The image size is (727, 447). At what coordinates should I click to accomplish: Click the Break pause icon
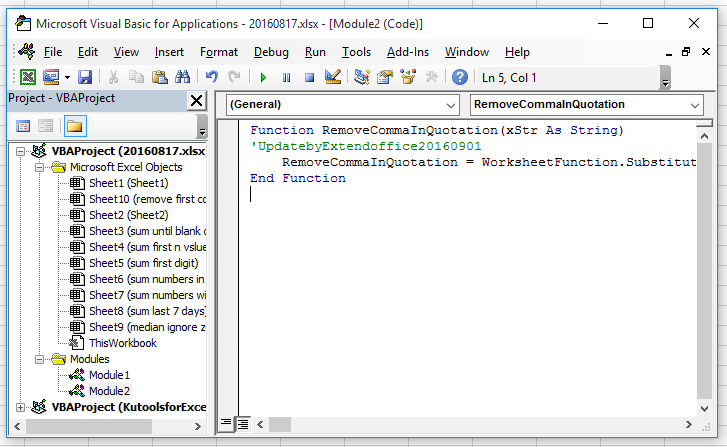(286, 77)
